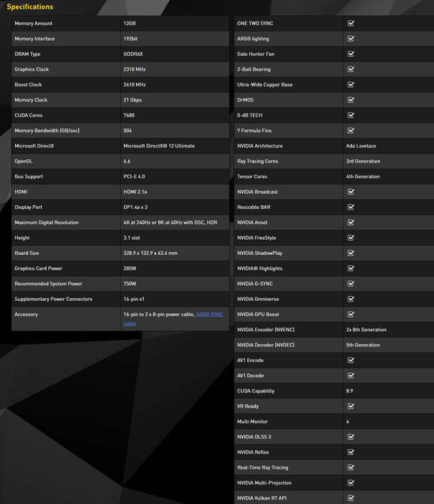Screen dimensions: 434x504
Task: Select the 192bit memory interface value
Action: click(130, 39)
